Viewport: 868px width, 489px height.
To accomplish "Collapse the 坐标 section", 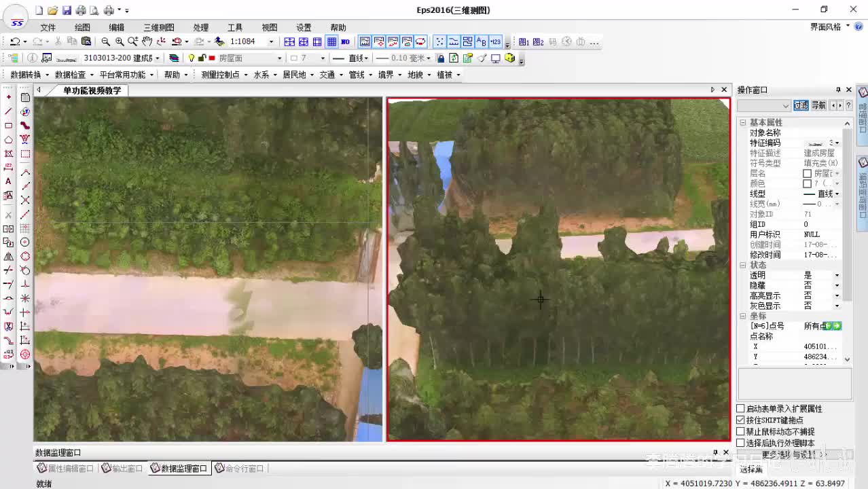I will [743, 316].
